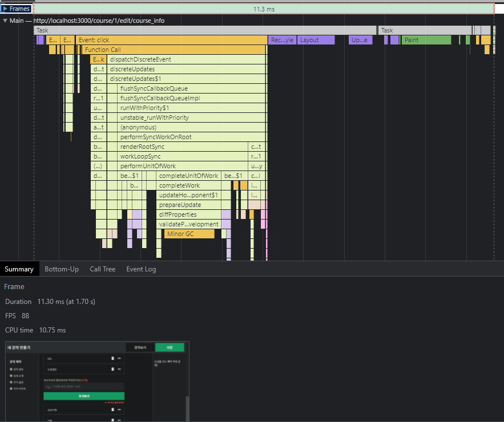
Task: Select the d...t block beside discreteUpdates
Action: pyautogui.click(x=98, y=69)
